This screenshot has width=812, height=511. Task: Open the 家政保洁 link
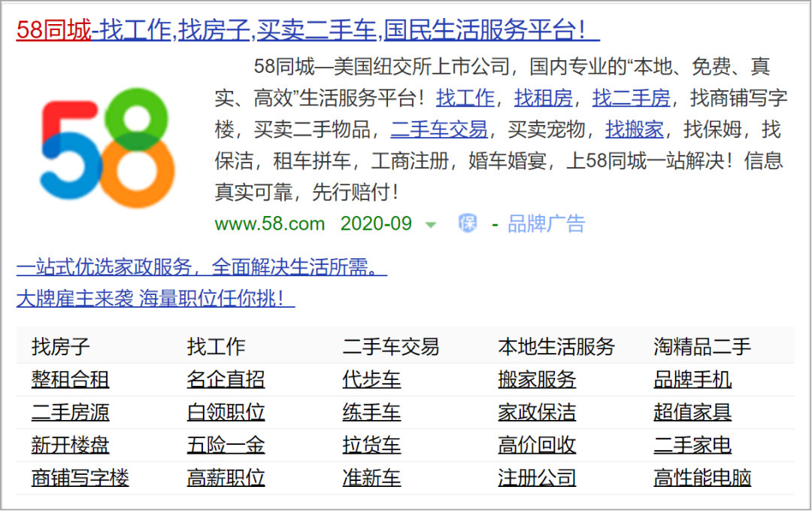point(537,412)
